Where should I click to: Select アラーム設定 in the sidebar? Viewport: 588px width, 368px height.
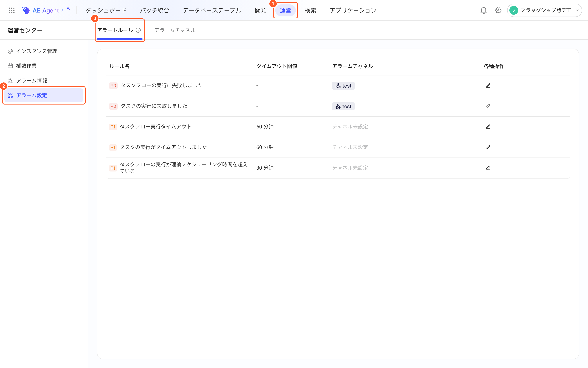point(44,95)
